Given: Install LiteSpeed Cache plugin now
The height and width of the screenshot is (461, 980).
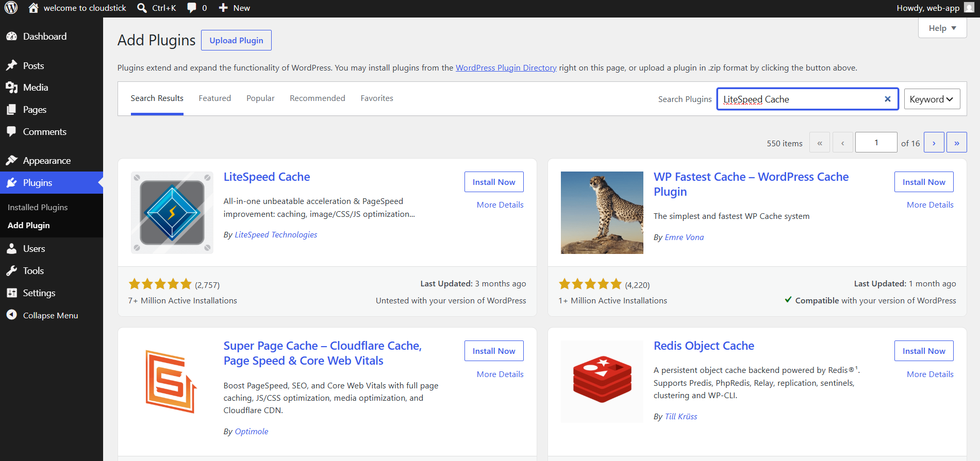Looking at the screenshot, I should (494, 182).
